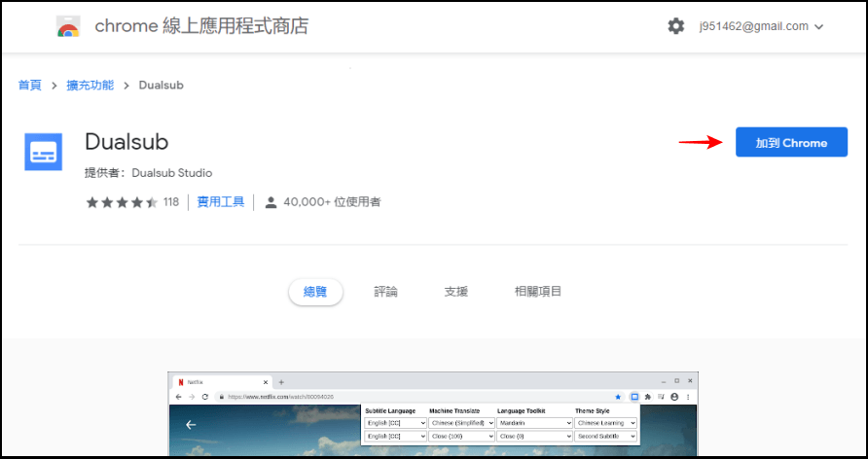Open the 118 ratings count
Image resolution: width=868 pixels, height=459 pixels.
[x=171, y=202]
